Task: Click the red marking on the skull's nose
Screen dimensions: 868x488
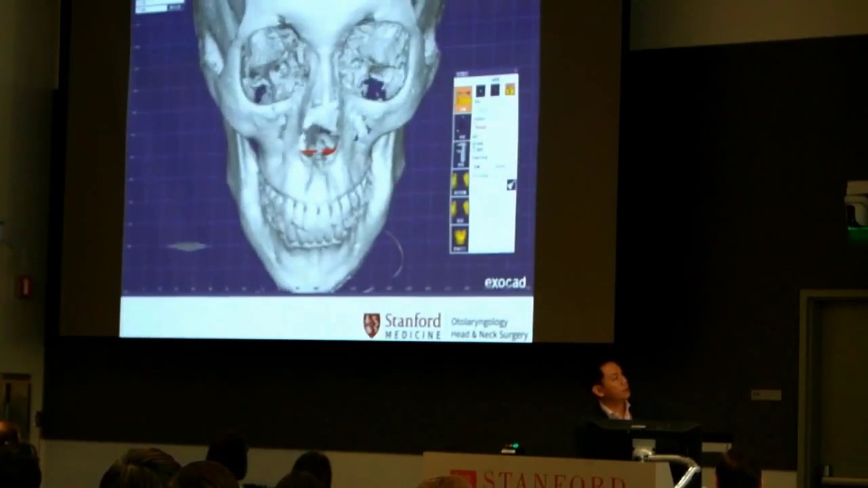Action: click(319, 151)
